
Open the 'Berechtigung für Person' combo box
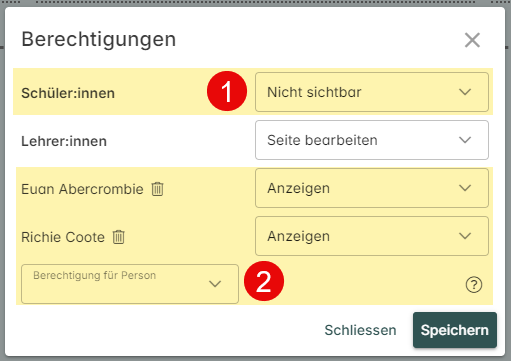(x=130, y=284)
